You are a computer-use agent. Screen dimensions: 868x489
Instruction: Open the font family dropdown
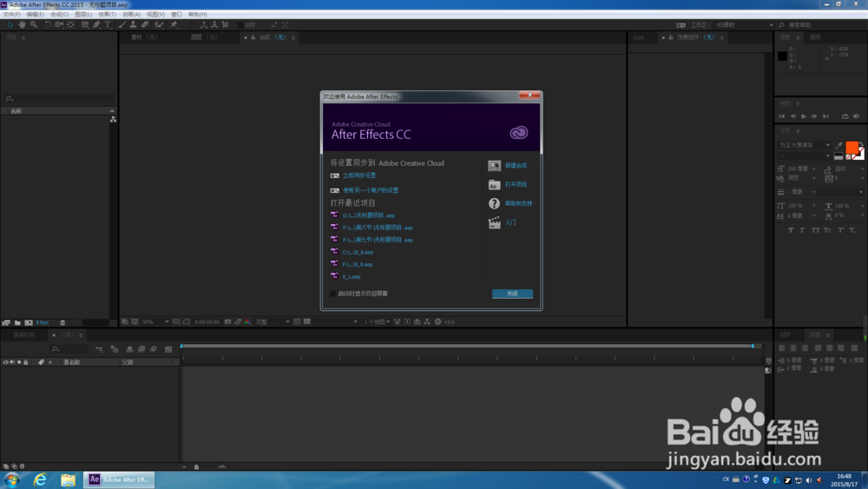805,145
